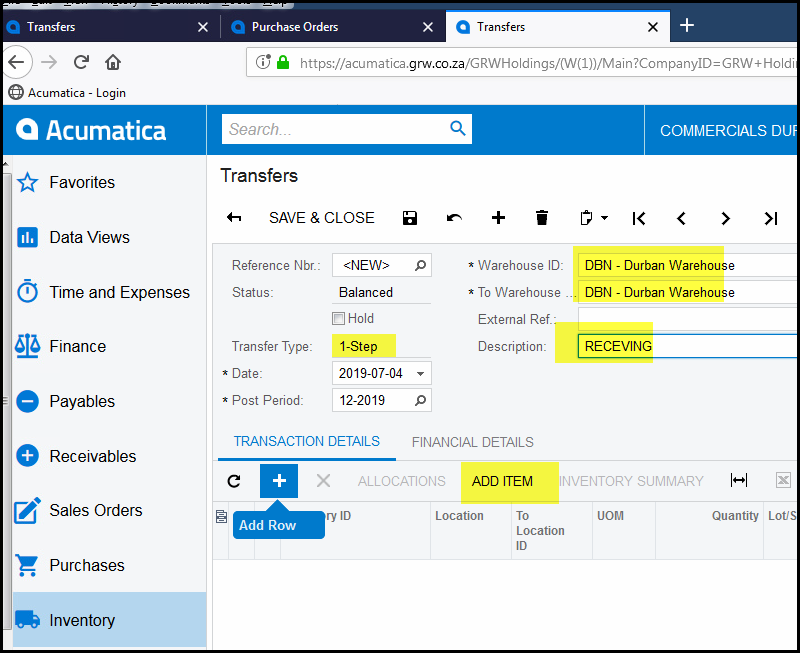
Task: Enable the Hold checkbox
Action: click(339, 319)
